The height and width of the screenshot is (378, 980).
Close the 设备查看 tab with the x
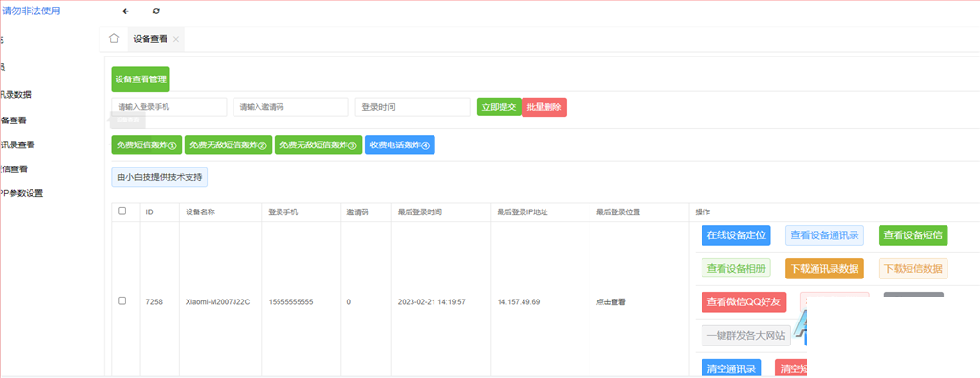176,39
